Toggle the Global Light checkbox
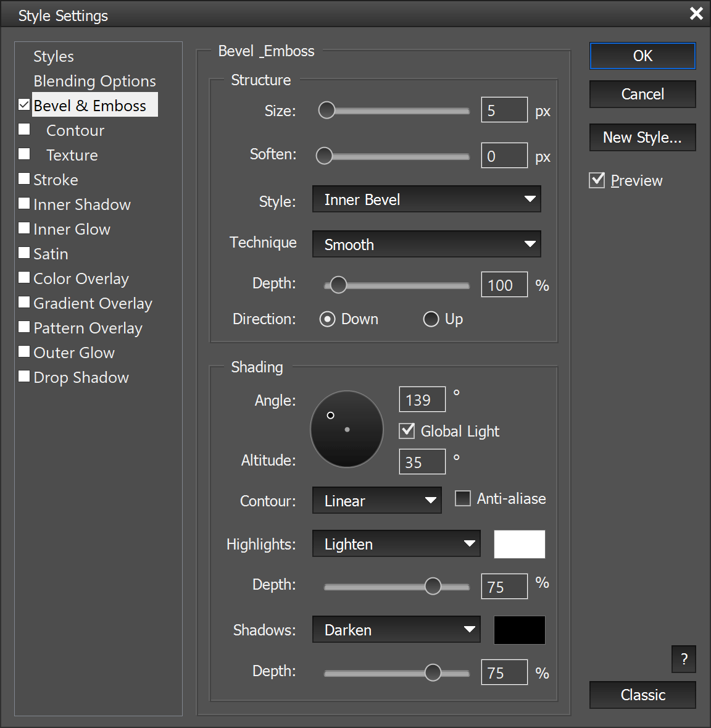Image resolution: width=711 pixels, height=728 pixels. [407, 431]
